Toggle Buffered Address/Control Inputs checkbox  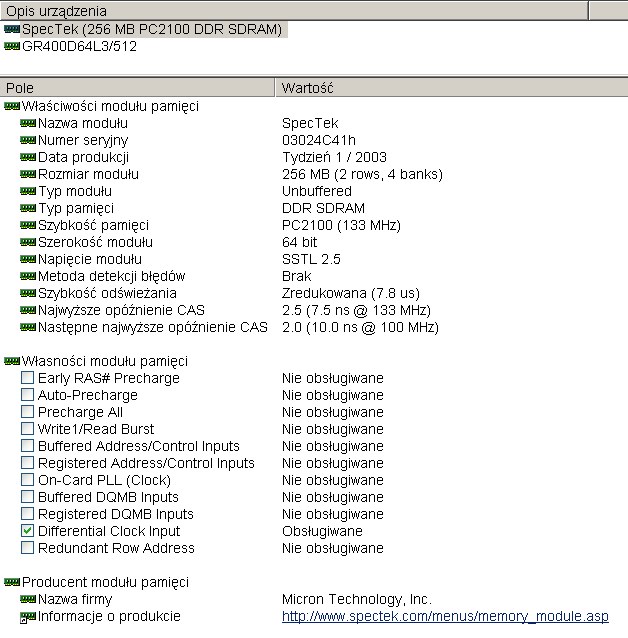[27, 446]
